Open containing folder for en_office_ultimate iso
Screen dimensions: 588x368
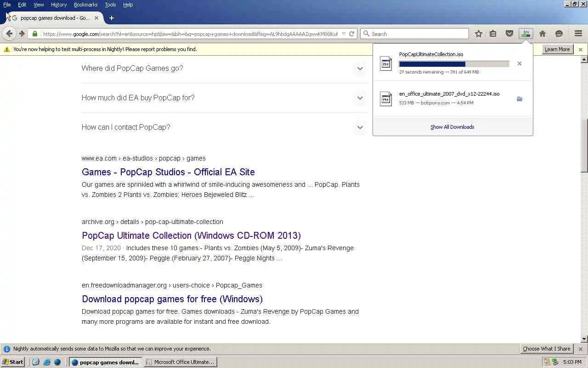pyautogui.click(x=520, y=99)
